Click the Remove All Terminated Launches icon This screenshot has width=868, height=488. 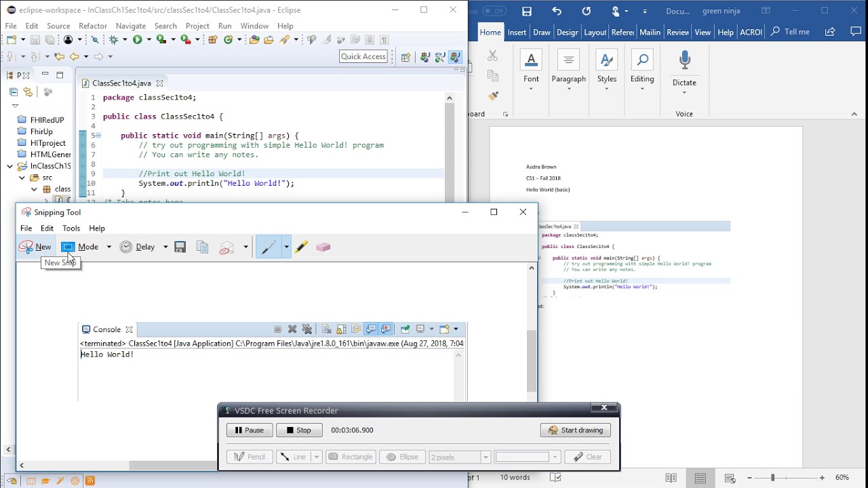click(x=307, y=329)
